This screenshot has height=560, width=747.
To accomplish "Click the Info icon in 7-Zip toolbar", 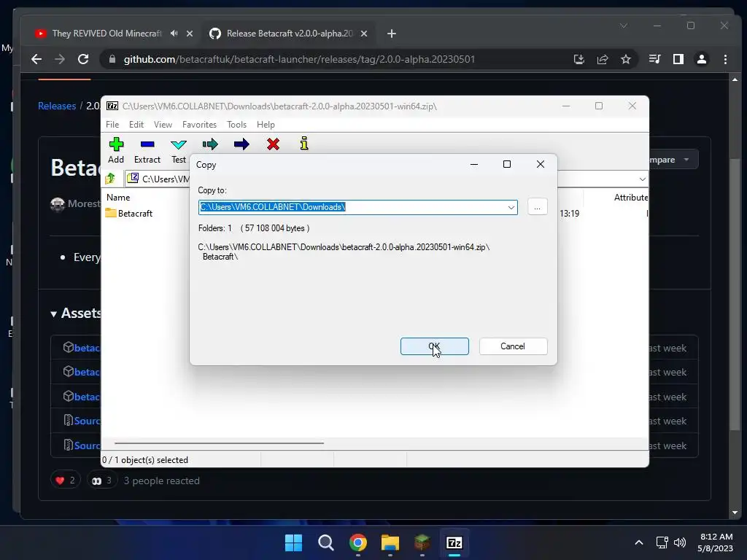I will coord(304,144).
